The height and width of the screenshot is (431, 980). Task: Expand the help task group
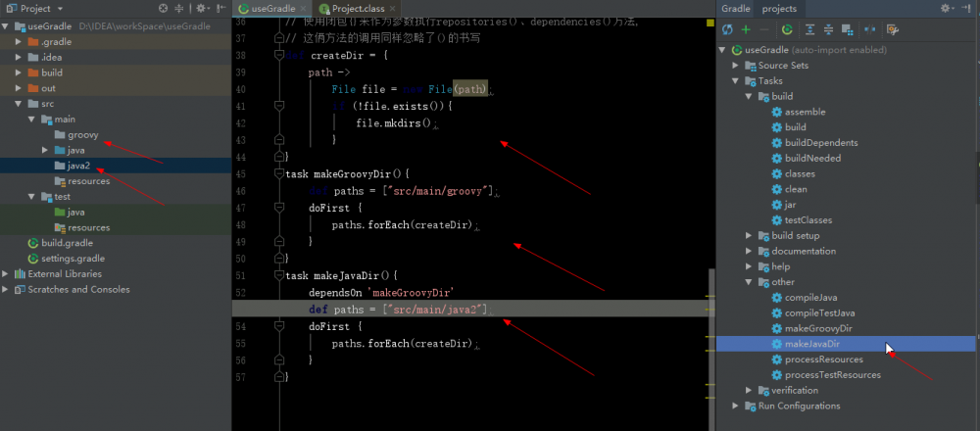(x=749, y=266)
